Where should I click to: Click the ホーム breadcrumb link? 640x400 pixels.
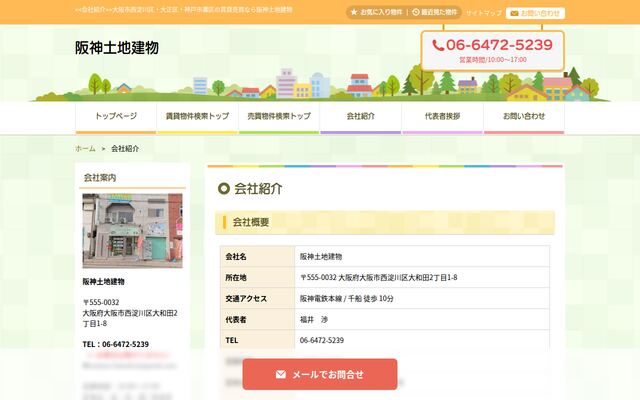click(x=85, y=149)
